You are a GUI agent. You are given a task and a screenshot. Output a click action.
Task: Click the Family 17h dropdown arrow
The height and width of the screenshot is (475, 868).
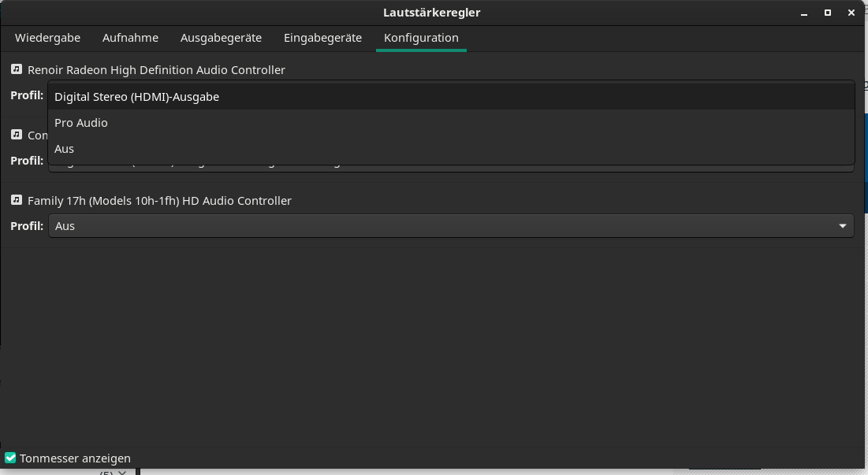click(x=843, y=225)
